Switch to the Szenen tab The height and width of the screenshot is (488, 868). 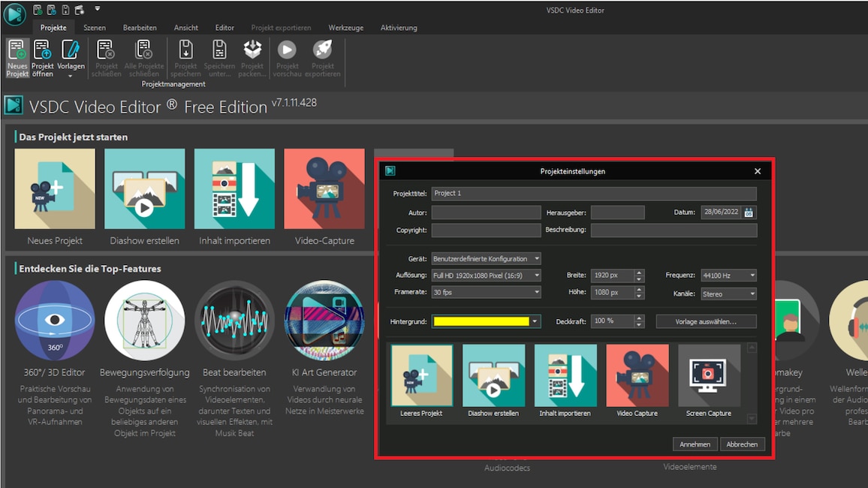95,27
